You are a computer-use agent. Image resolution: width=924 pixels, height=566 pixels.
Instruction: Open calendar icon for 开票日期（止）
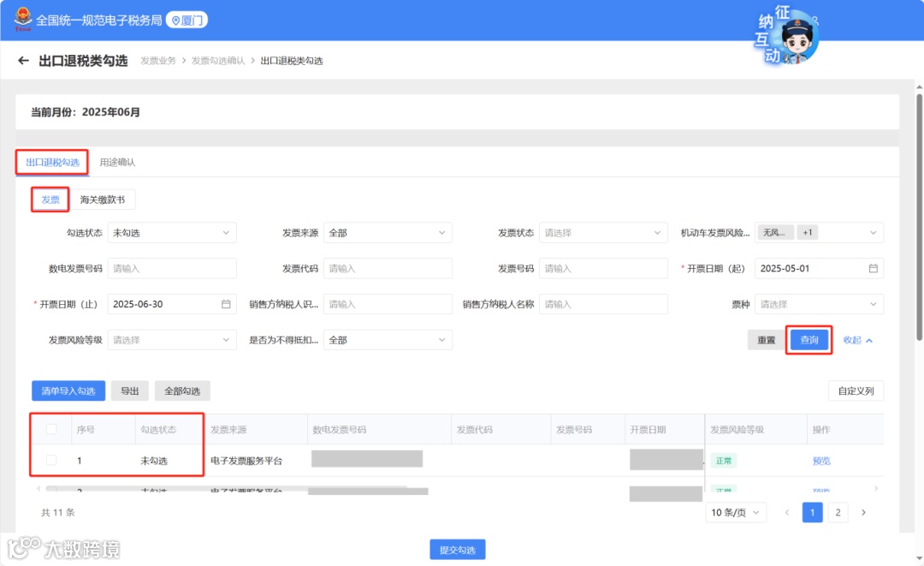pyautogui.click(x=226, y=304)
